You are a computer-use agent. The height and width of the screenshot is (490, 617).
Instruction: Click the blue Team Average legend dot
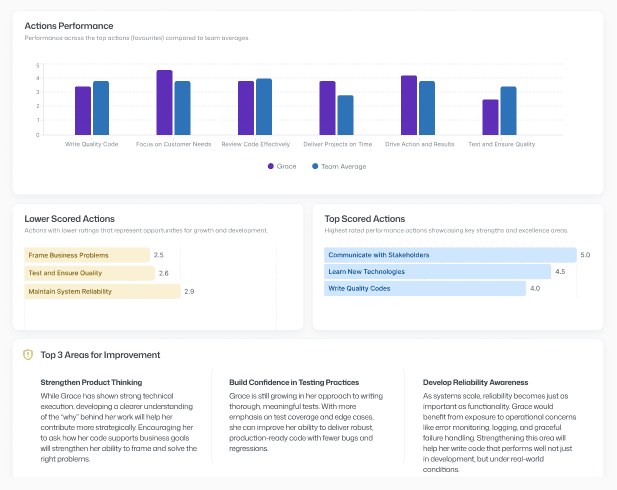pos(315,166)
